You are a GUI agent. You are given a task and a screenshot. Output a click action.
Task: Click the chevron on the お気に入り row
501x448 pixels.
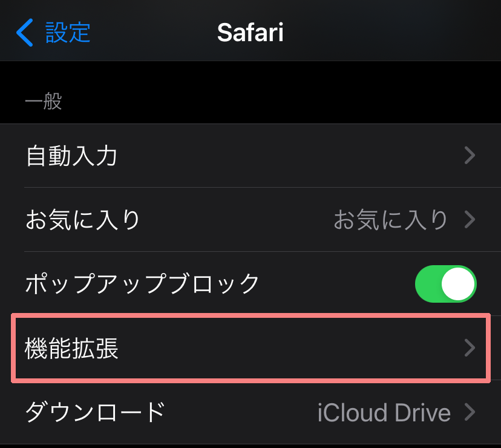click(470, 220)
